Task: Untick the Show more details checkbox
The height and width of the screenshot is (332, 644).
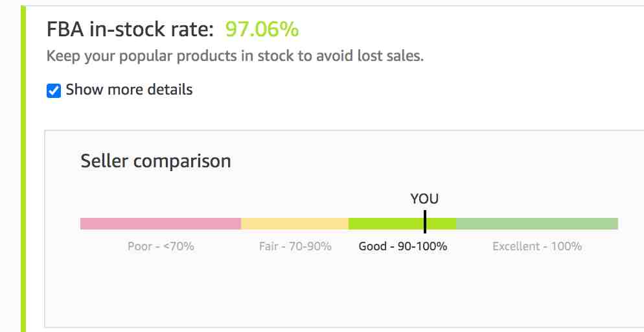Action: coord(54,90)
